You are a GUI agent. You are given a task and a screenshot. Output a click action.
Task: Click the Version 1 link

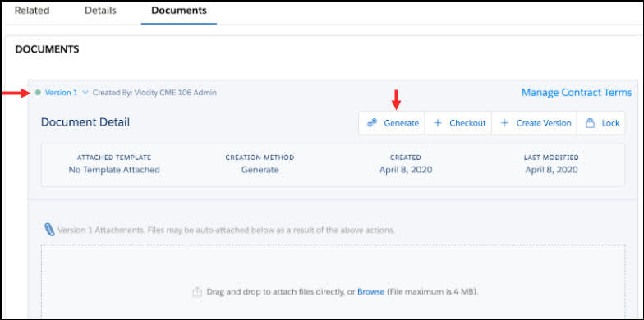[x=61, y=93]
